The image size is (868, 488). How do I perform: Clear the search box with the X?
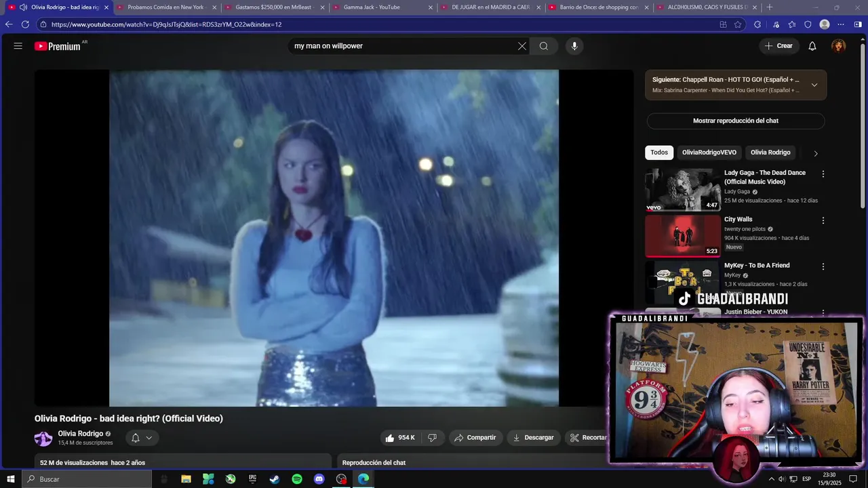tap(522, 46)
